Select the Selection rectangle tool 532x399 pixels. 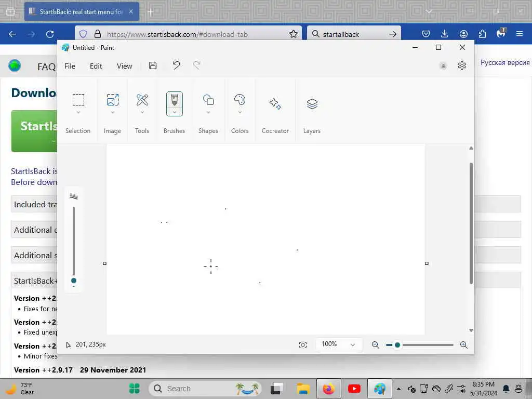[x=78, y=100]
